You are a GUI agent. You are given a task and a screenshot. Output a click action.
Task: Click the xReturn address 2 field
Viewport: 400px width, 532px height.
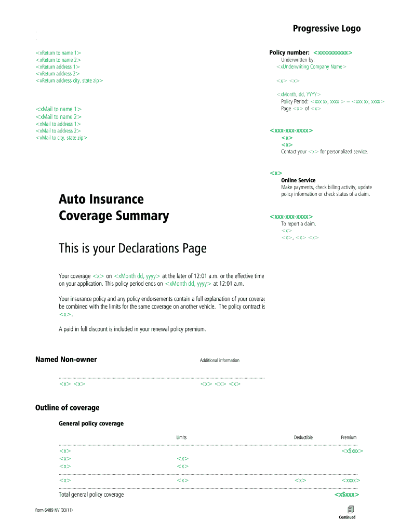[x=58, y=74]
